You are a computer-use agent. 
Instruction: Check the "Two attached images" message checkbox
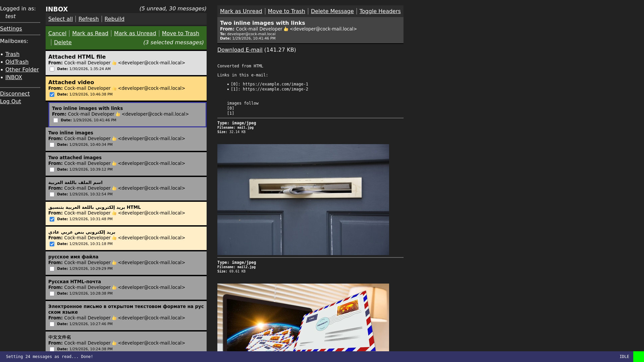pos(52,170)
